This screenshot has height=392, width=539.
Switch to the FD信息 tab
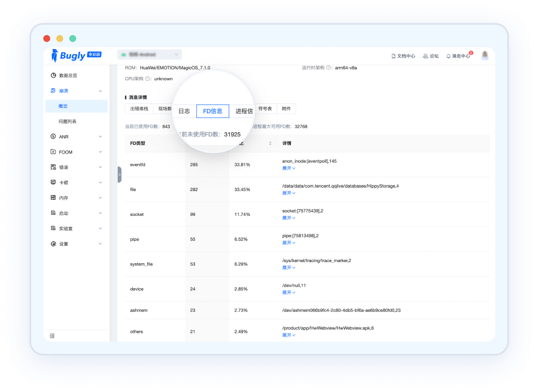(212, 111)
